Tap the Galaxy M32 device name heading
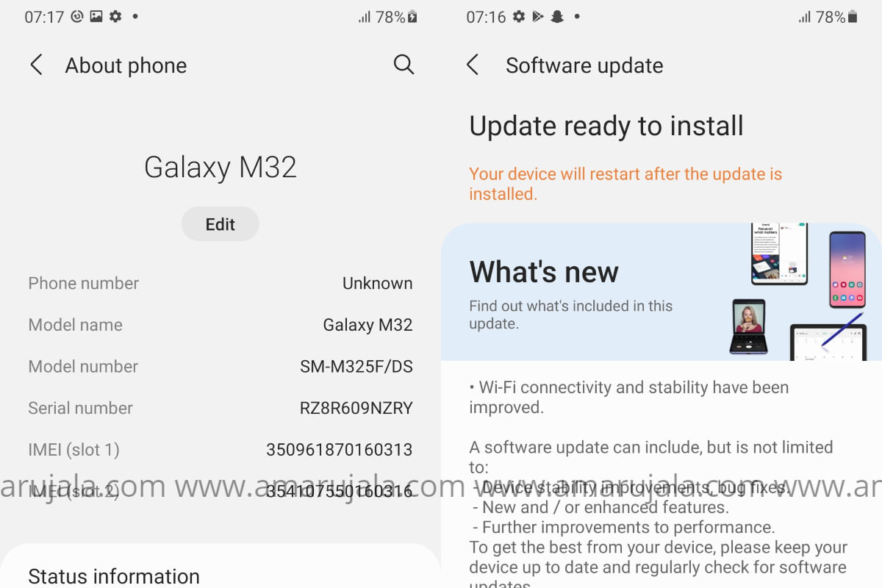This screenshot has width=882, height=588. (220, 167)
